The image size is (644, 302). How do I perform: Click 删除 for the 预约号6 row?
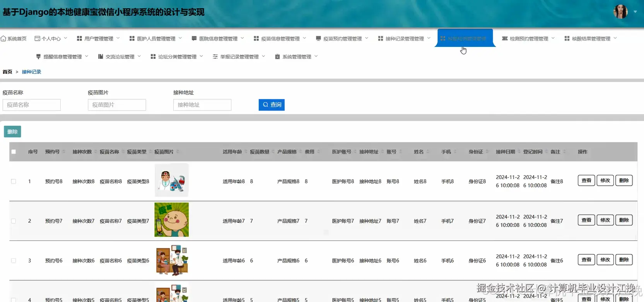point(624,260)
